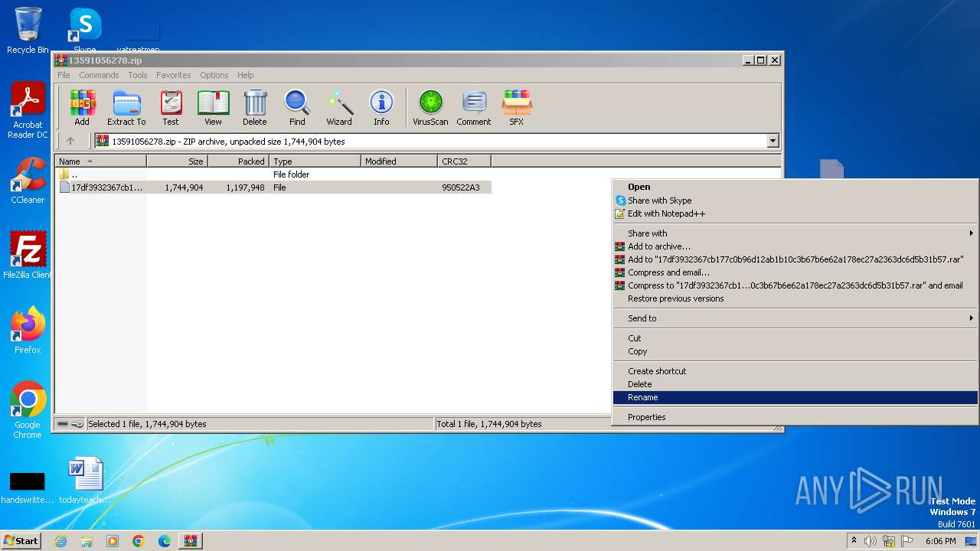Open Recycle Bin desktop icon
The height and width of the screenshot is (551, 980).
pyautogui.click(x=28, y=31)
